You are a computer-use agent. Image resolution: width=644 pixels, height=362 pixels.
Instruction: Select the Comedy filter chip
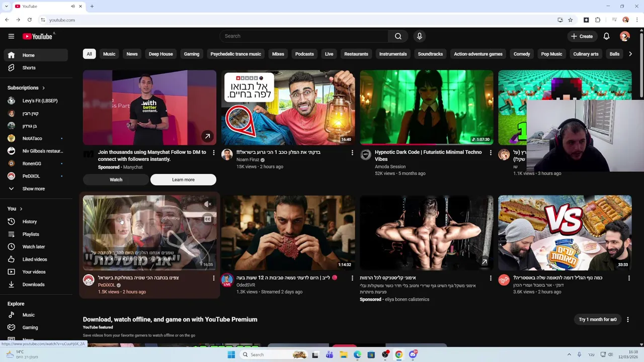coord(522,54)
